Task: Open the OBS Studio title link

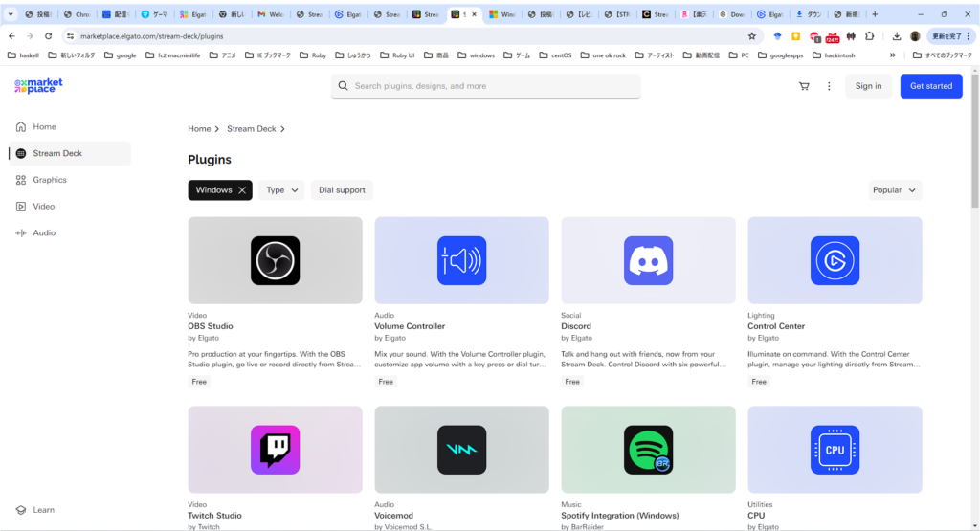Action: (210, 326)
